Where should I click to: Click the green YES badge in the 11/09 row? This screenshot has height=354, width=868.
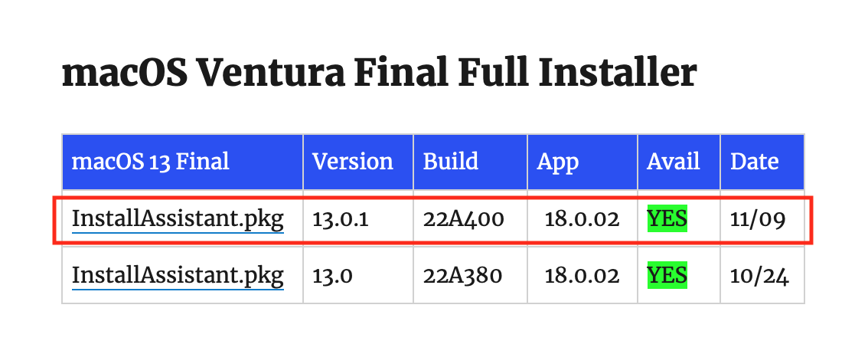point(667,219)
